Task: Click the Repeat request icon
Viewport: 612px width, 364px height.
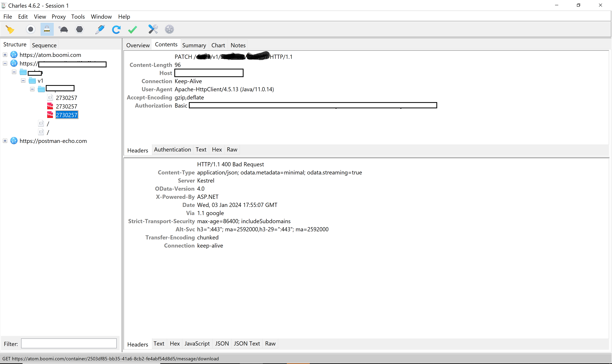Action: (x=116, y=29)
